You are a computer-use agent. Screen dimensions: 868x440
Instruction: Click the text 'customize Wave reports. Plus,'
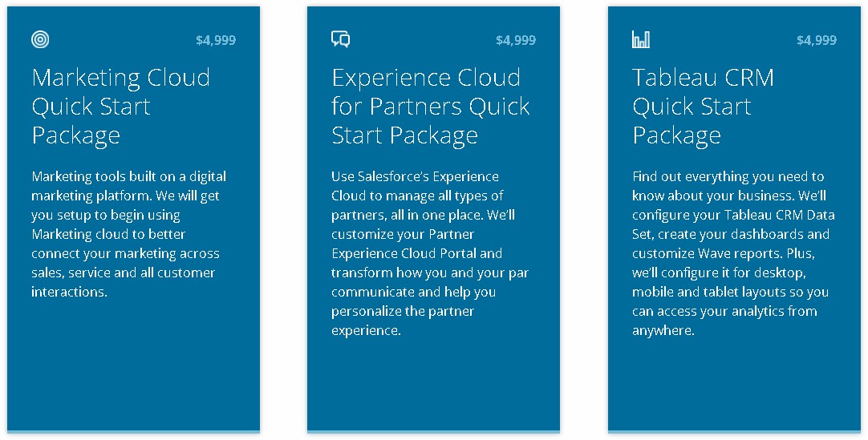[724, 254]
